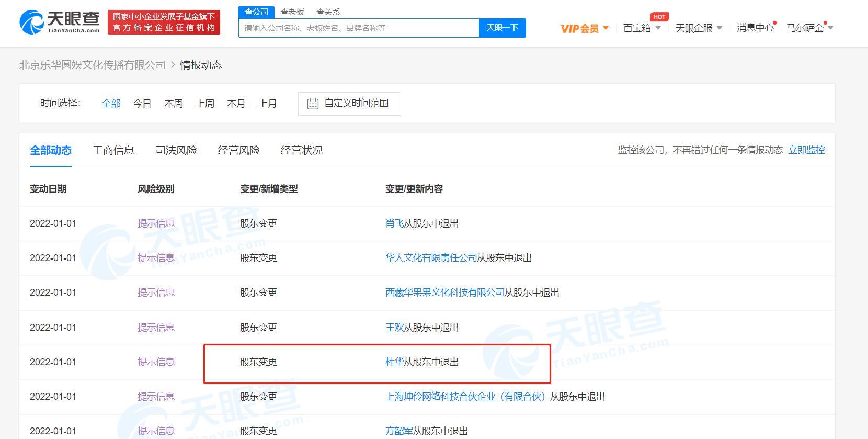Open 华人文化有限责任公司 company link
This screenshot has height=439, width=868.
(x=431, y=258)
